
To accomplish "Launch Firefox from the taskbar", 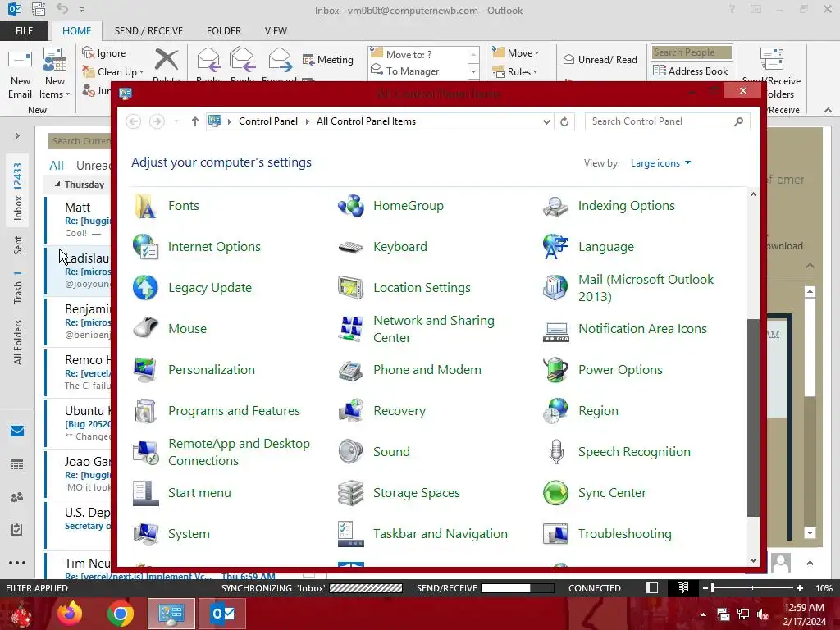I will [70, 614].
